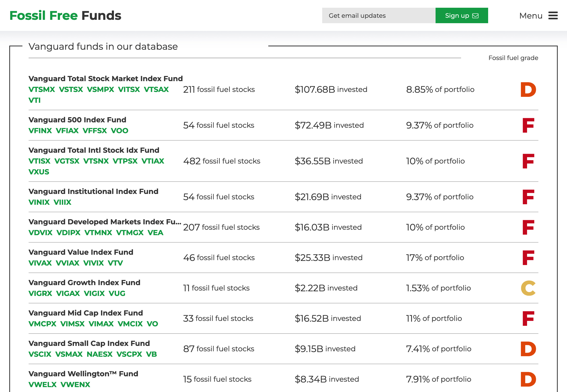This screenshot has width=567, height=392.
Task: Open the VTMNX ticker link
Action: 98,233
